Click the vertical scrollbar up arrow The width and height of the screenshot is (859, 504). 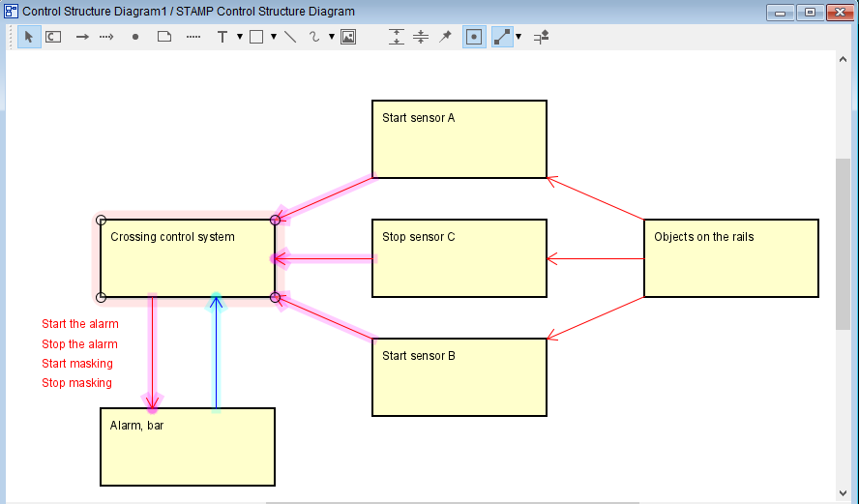point(843,59)
